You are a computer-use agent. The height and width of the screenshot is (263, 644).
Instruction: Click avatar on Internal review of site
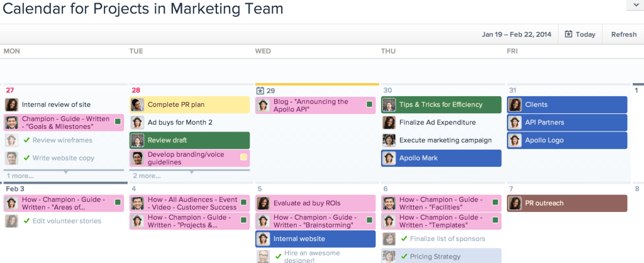[x=11, y=104]
